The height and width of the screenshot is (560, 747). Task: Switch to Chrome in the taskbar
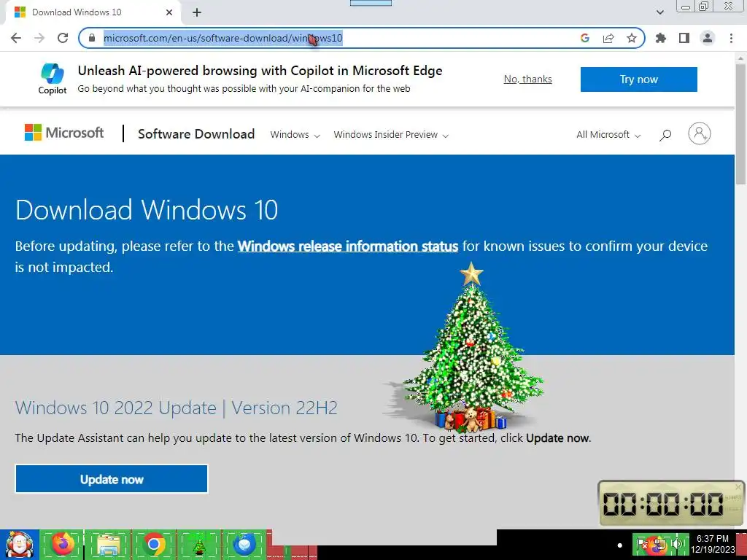click(x=153, y=545)
